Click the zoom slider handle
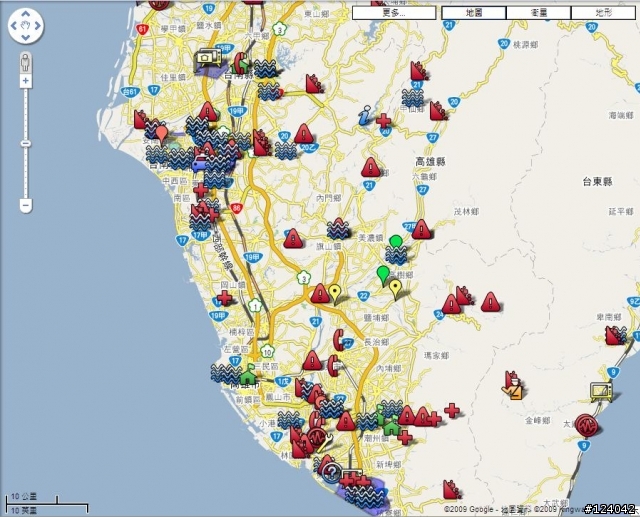 25,143
